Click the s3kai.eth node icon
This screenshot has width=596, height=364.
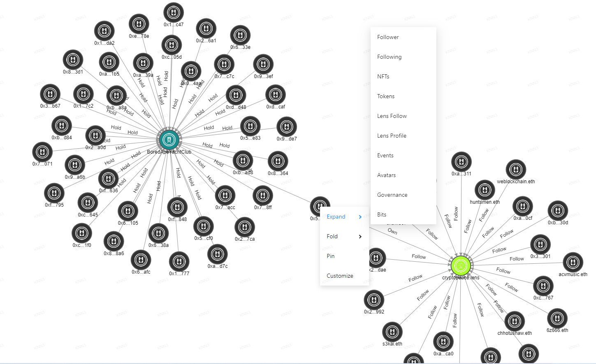(392, 332)
